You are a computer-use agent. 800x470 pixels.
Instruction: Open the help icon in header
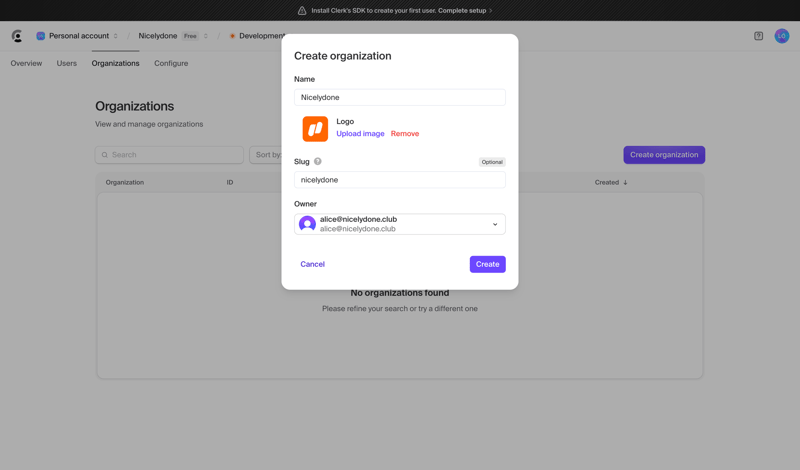758,36
